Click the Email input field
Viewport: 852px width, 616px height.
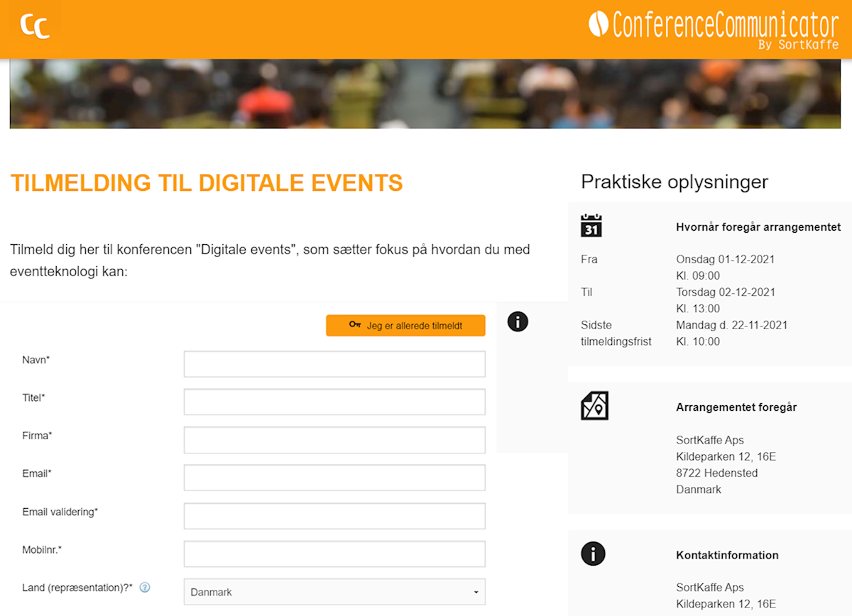[334, 478]
